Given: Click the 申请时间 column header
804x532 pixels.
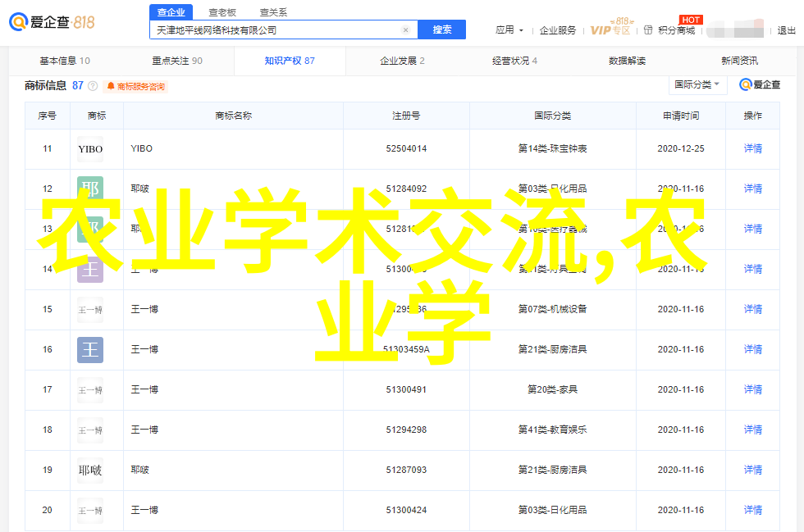Looking at the screenshot, I should point(681,116).
